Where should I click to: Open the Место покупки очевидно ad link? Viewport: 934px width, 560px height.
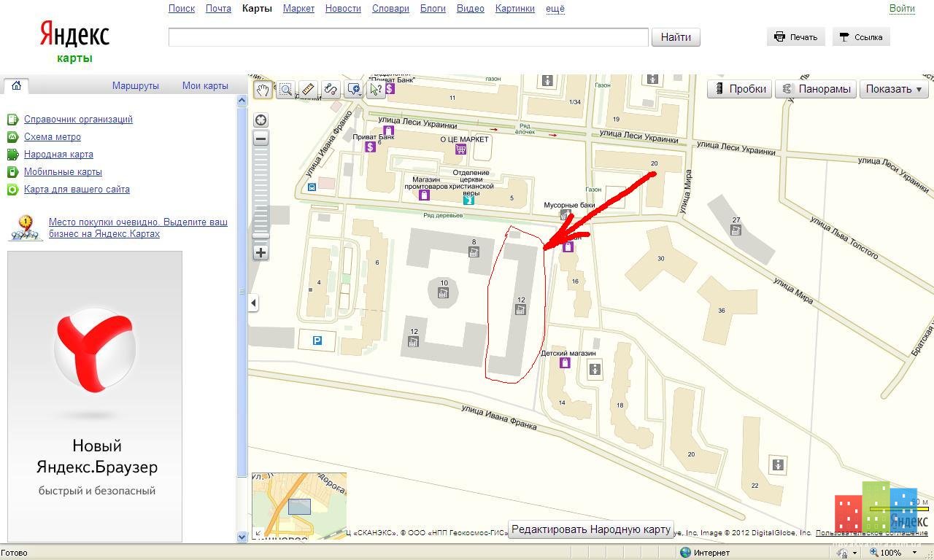tap(138, 227)
